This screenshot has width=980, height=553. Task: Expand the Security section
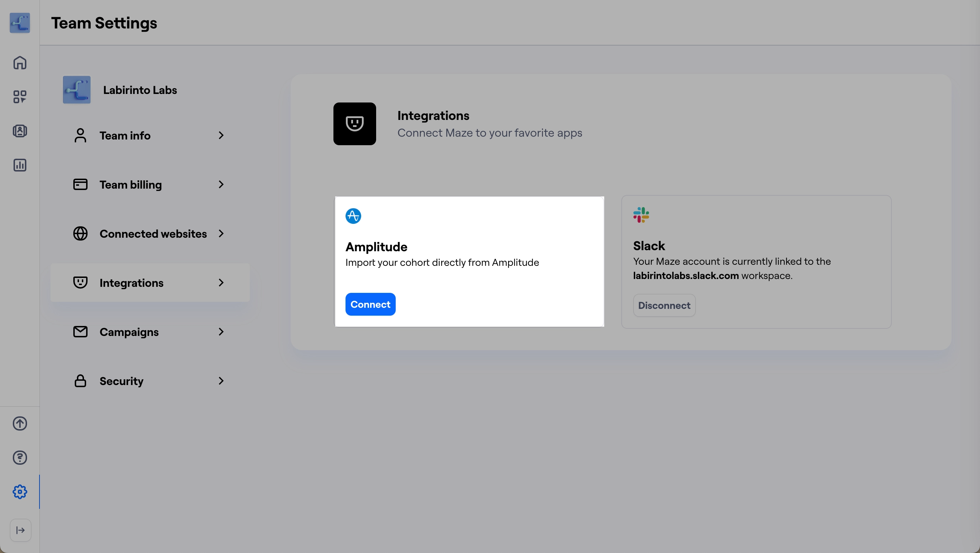click(x=150, y=381)
